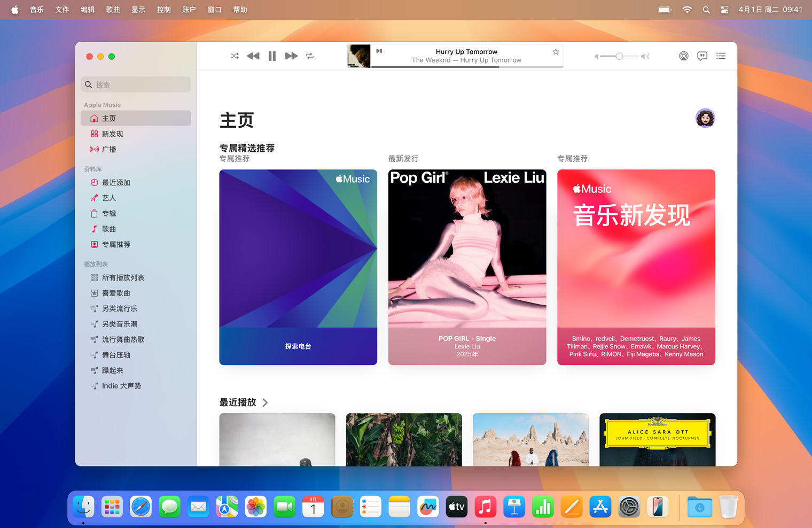Image resolution: width=812 pixels, height=528 pixels.
Task: Open the Up Next queue list
Action: click(x=721, y=56)
